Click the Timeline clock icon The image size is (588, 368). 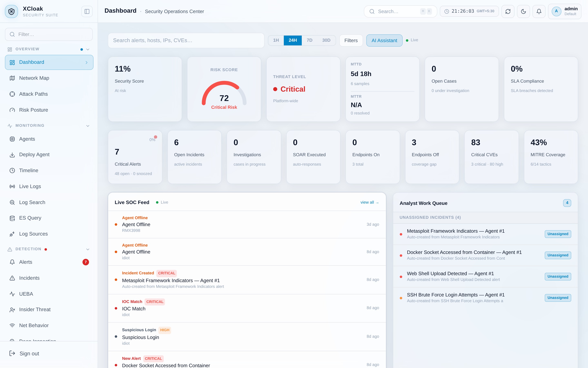12,171
